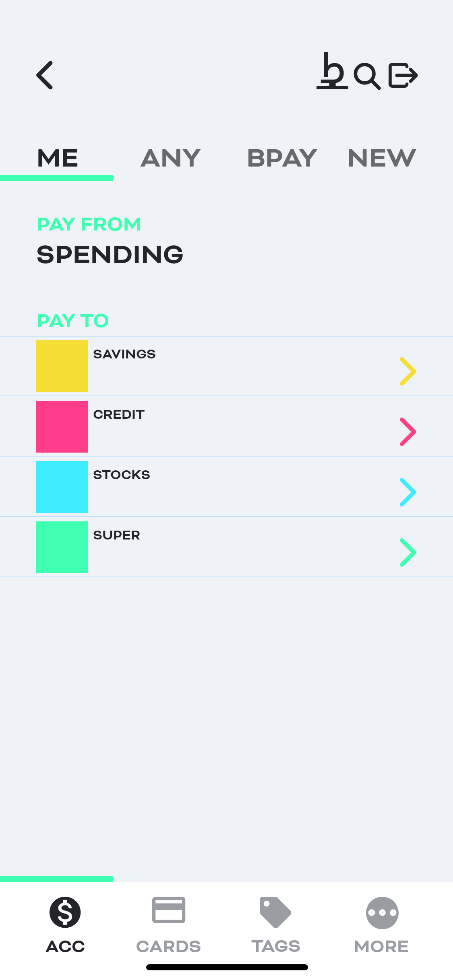Image resolution: width=453 pixels, height=980 pixels.
Task: Tap the pink CREDIT color square
Action: click(62, 426)
